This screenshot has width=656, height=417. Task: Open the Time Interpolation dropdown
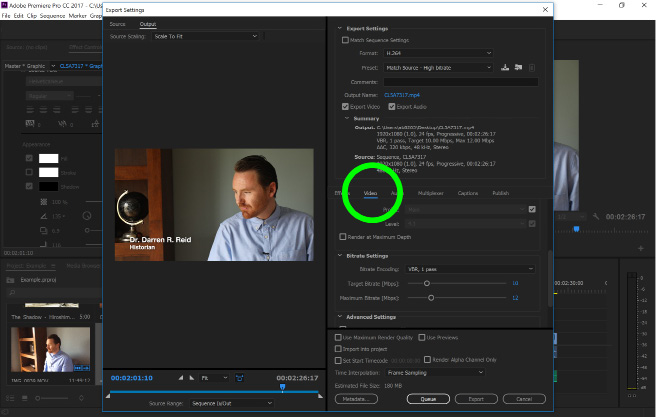point(435,372)
